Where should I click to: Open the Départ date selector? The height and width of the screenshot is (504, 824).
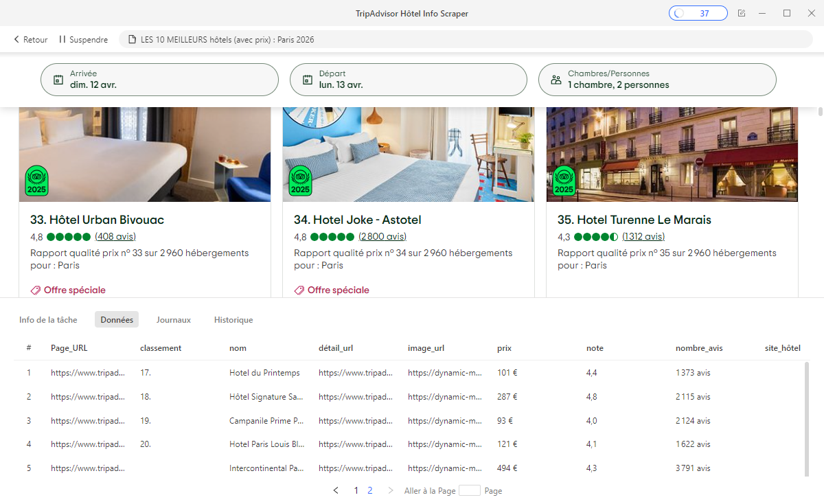coord(408,79)
